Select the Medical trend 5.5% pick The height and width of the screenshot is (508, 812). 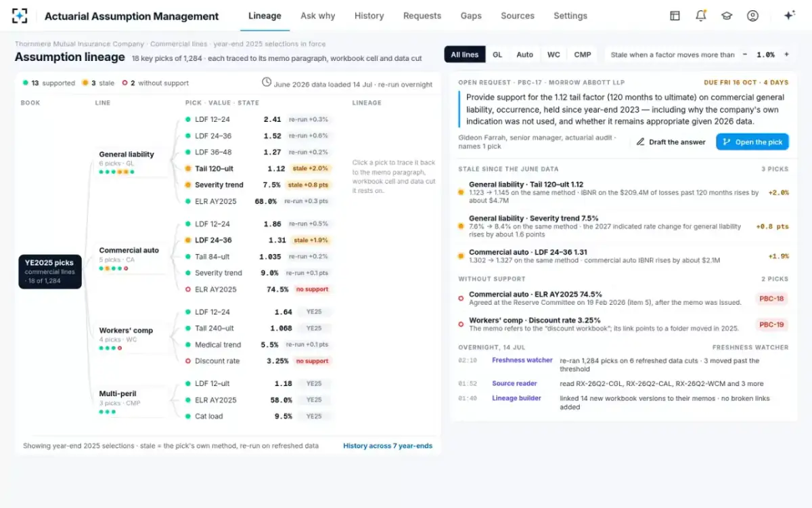259,345
